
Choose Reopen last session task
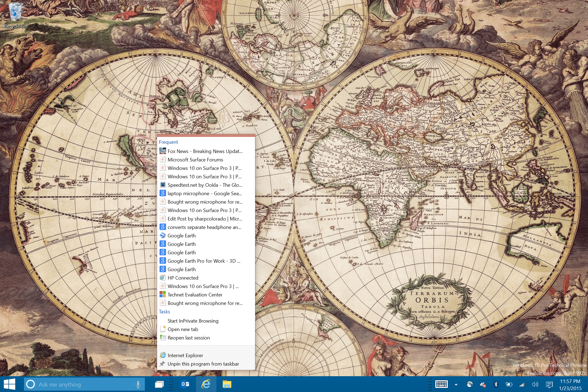click(x=206, y=338)
